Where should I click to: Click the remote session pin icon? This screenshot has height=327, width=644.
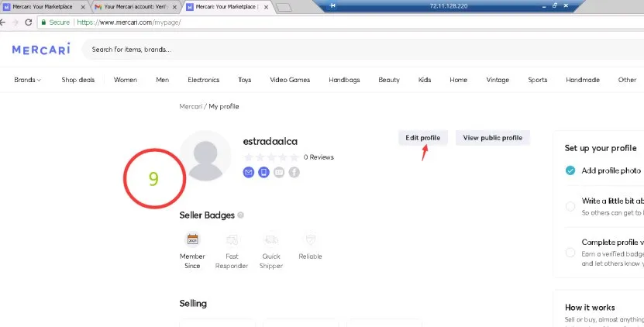332,5
